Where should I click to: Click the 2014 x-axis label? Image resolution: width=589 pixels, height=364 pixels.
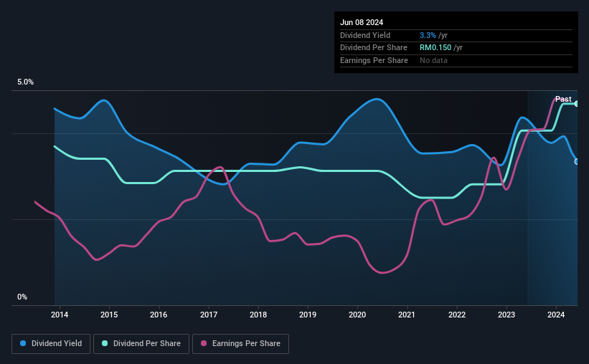(x=60, y=315)
